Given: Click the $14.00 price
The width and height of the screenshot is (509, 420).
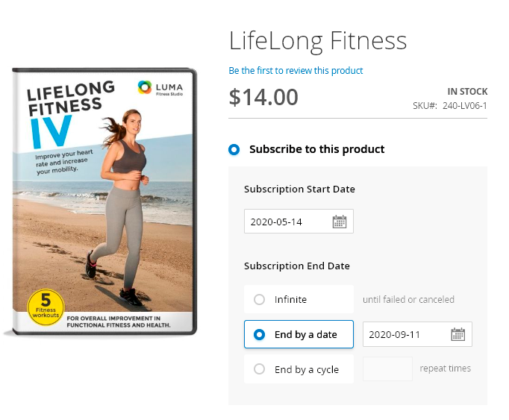Looking at the screenshot, I should point(263,97).
